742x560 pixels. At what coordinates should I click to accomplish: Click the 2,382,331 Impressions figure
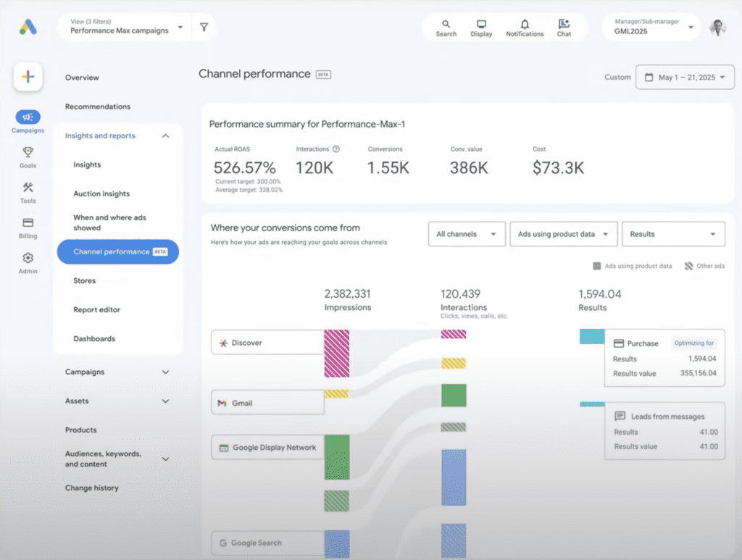coord(347,293)
